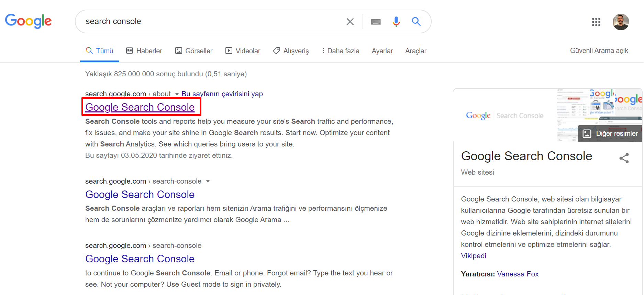Click 'Bu sayfayı 03.05.2020 tarihinde ziyaret ettiniz' text

tap(159, 155)
